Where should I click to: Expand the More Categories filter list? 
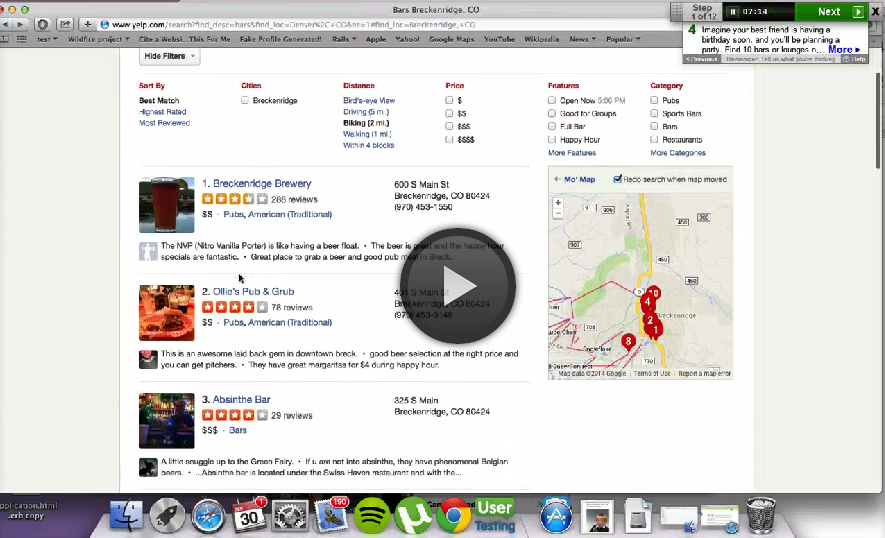pyautogui.click(x=677, y=153)
